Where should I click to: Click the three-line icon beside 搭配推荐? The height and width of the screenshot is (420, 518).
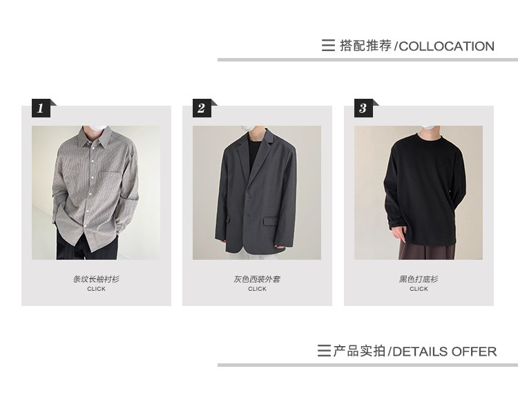coord(328,46)
